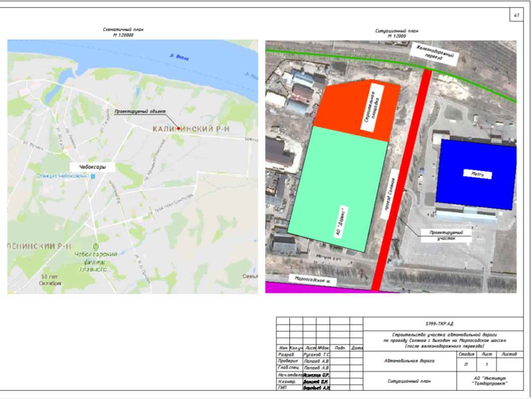
Task: Click the Автомобильная дорога title block cell
Action: 405,361
